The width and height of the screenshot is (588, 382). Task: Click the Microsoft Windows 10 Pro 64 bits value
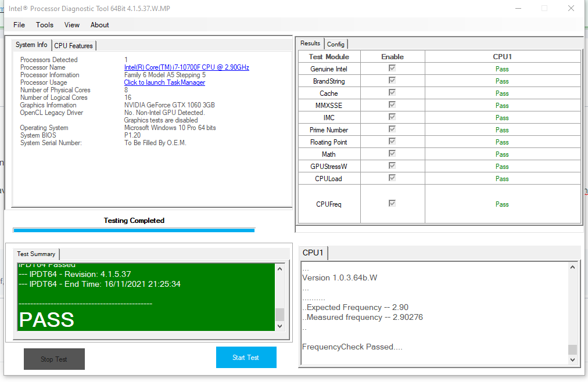pyautogui.click(x=170, y=128)
